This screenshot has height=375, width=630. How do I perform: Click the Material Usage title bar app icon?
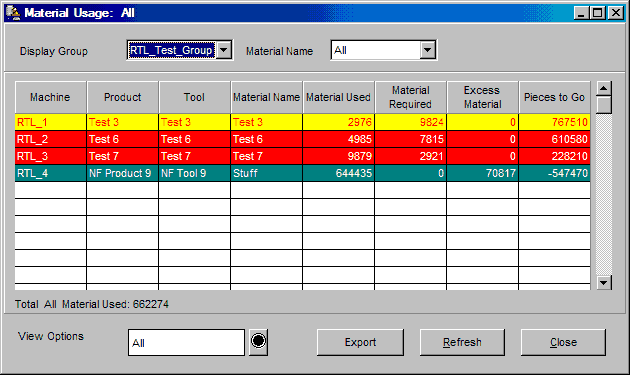tap(13, 13)
